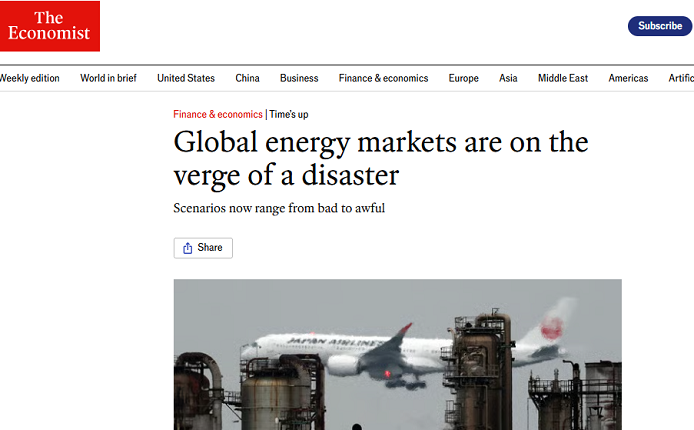
Task: Open Finance & economics in top navigation
Action: pos(383,78)
